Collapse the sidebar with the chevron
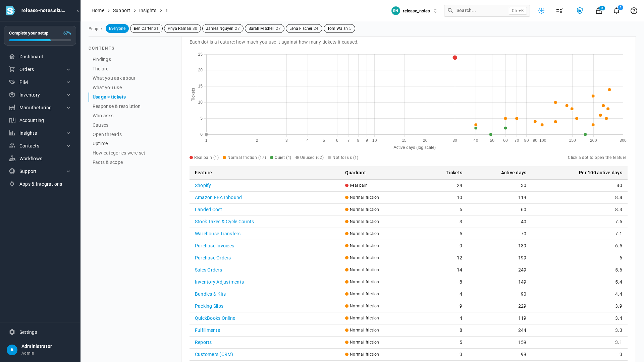Viewport: 644px width, 362px height. coord(78,11)
